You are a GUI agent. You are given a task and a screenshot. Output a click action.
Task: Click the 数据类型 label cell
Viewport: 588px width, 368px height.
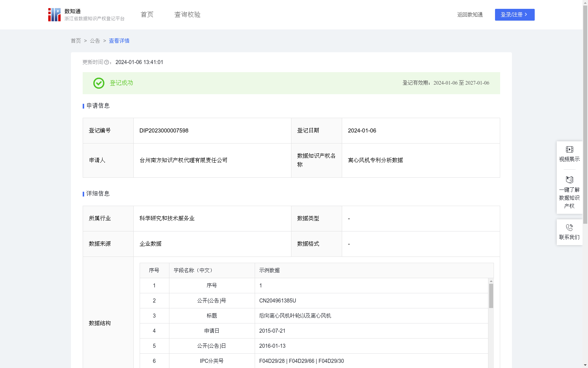coord(316,219)
